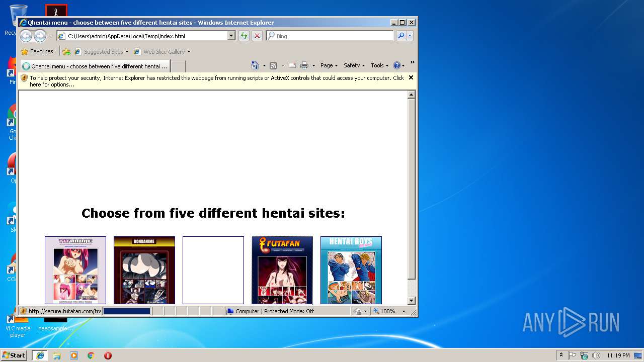Click the network tray icon

pyautogui.click(x=584, y=355)
